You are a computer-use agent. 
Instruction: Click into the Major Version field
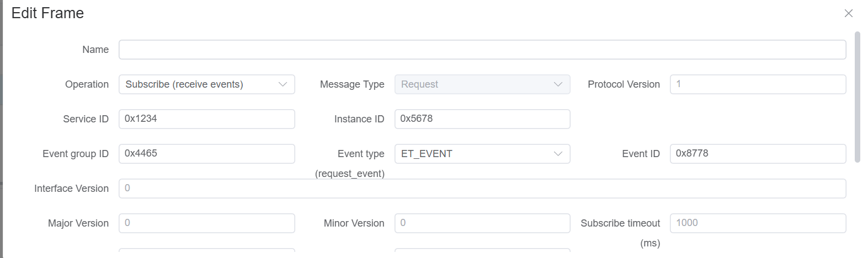(x=206, y=223)
